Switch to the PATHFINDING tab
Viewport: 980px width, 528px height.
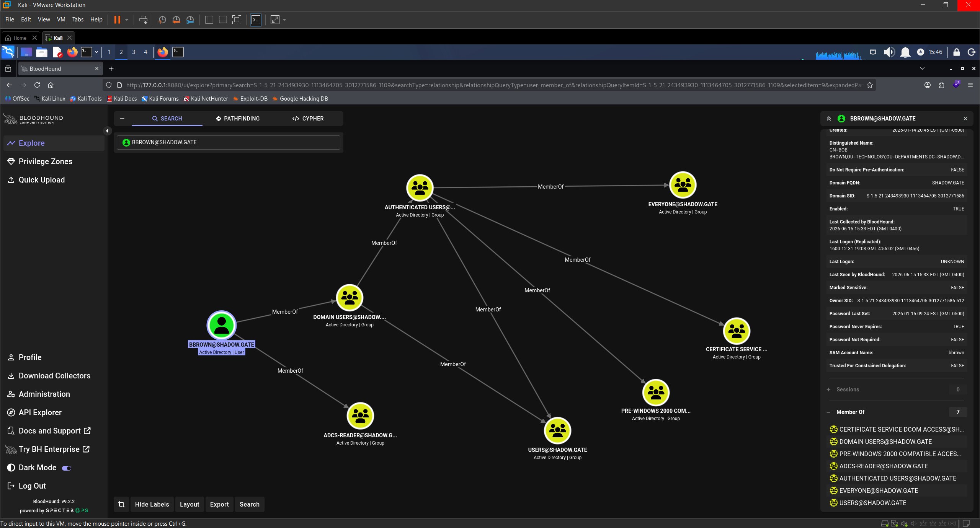[238, 119]
